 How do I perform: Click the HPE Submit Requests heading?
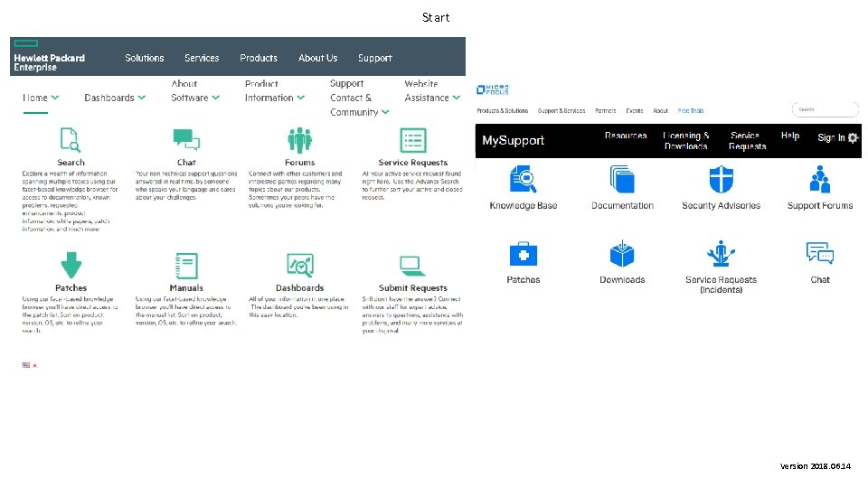412,287
